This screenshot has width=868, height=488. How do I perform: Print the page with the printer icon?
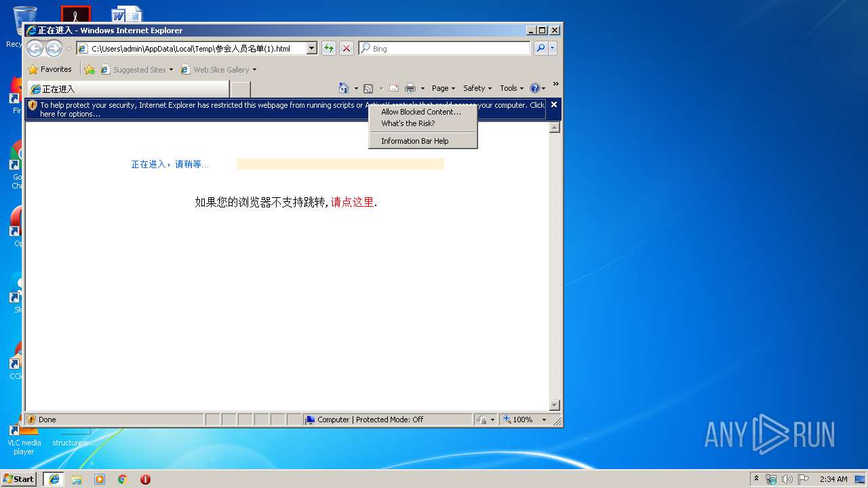(410, 88)
